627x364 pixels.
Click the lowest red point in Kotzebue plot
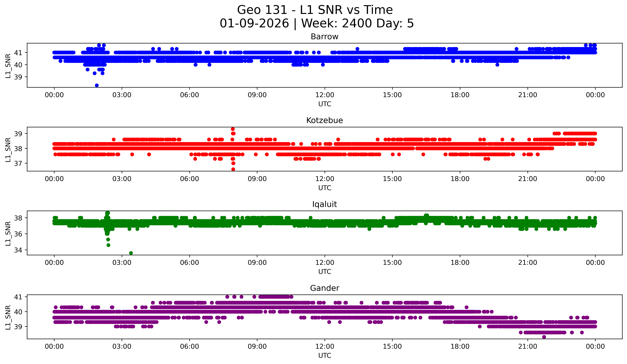point(233,169)
